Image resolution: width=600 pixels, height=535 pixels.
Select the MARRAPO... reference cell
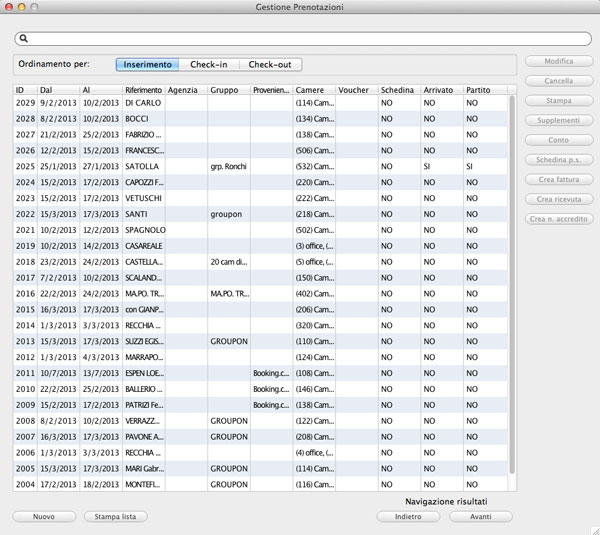click(144, 357)
